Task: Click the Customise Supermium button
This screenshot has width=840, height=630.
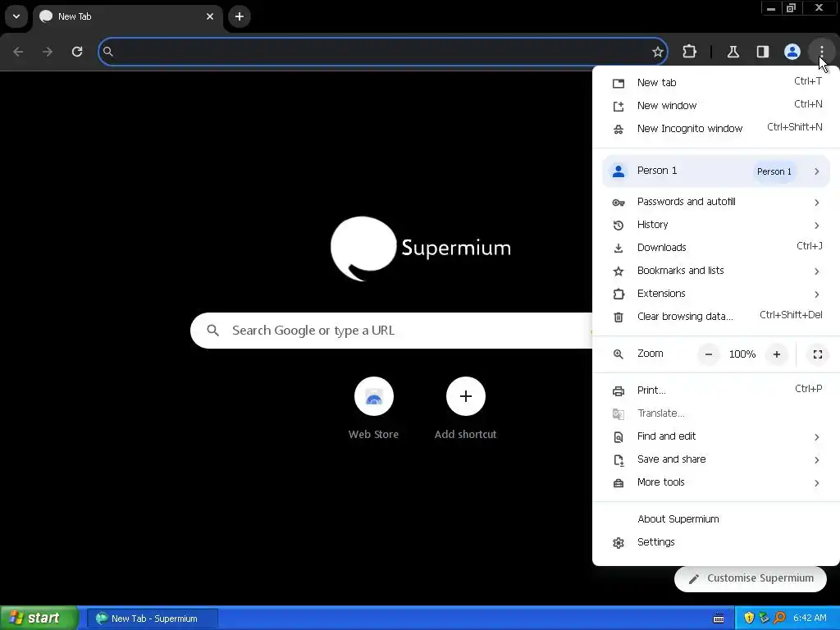Action: (x=750, y=578)
